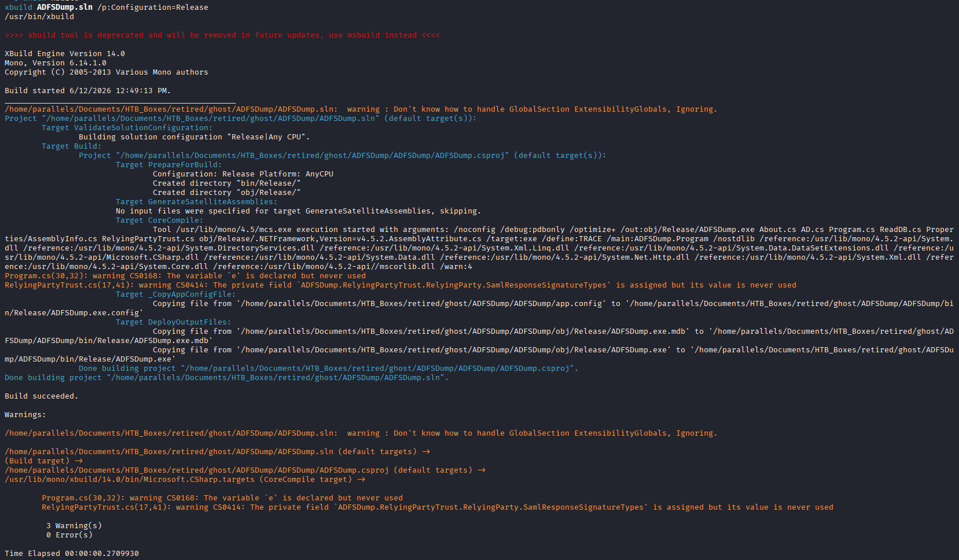The image size is (959, 560).
Task: Click 'Created directory "obj/Release/"' line
Action: click(x=227, y=193)
